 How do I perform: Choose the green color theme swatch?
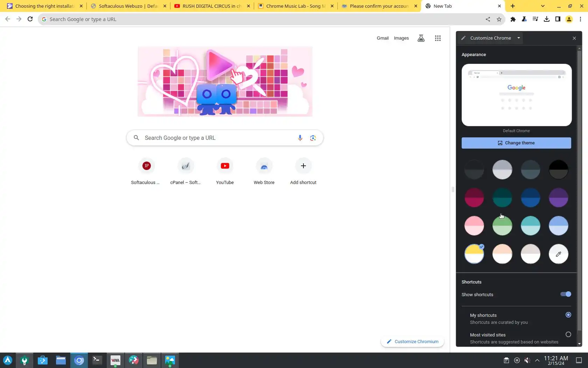click(x=502, y=226)
